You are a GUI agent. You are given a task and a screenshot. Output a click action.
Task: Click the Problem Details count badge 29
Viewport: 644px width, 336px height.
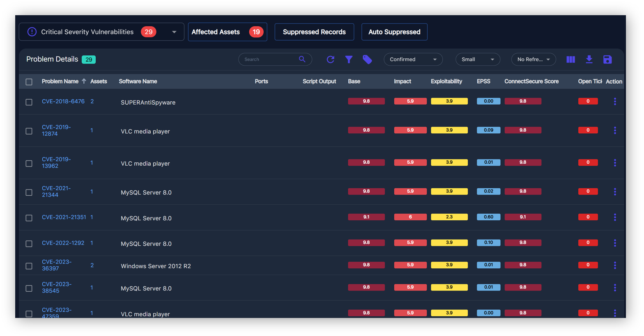click(89, 59)
